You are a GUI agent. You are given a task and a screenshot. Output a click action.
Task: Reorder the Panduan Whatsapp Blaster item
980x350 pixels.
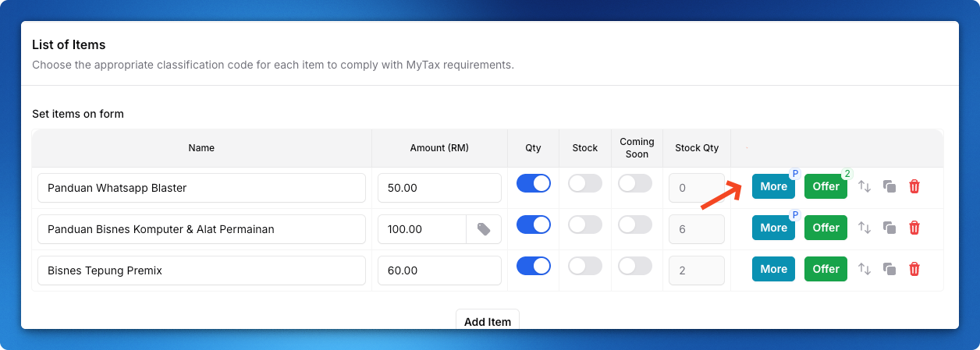click(x=864, y=186)
